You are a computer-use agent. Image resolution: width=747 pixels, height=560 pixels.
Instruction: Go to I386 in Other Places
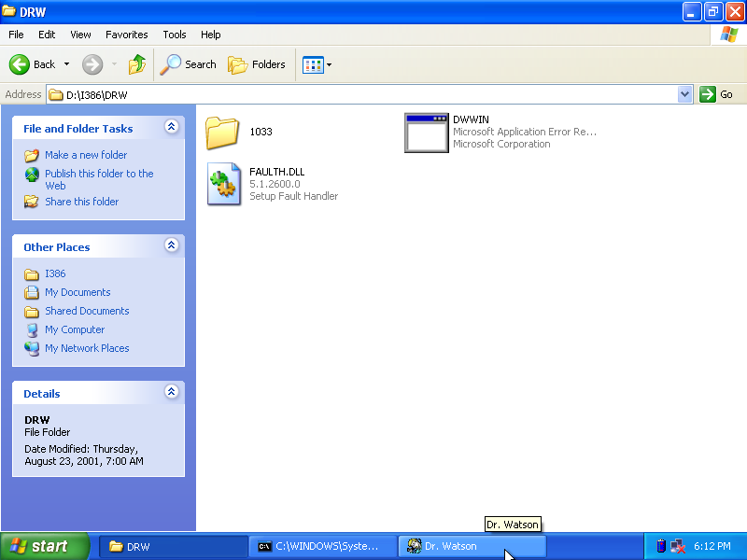(x=55, y=273)
